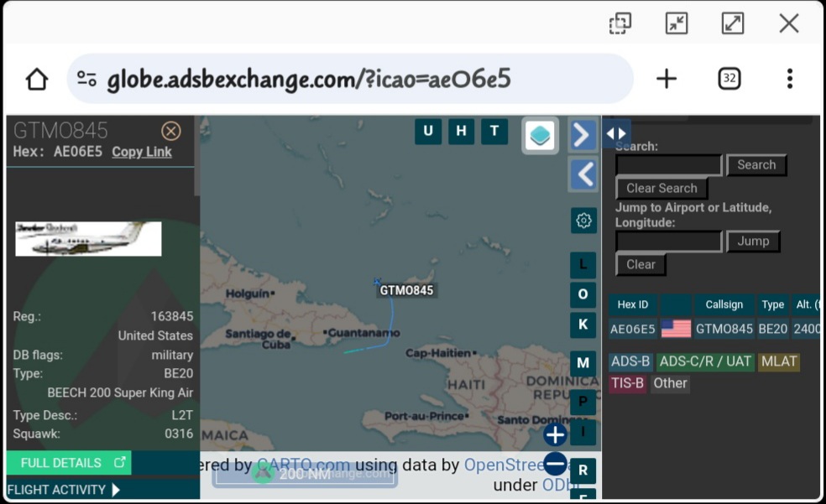Click the ADS-B source legend swatch
This screenshot has height=504, width=826.
point(630,361)
